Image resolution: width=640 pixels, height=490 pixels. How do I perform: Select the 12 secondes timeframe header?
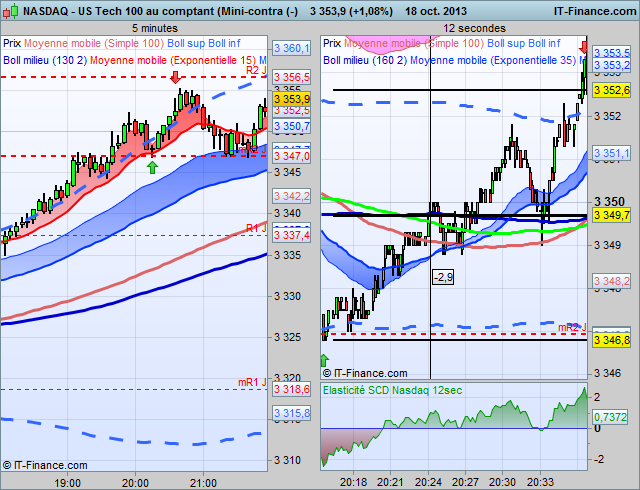(474, 28)
